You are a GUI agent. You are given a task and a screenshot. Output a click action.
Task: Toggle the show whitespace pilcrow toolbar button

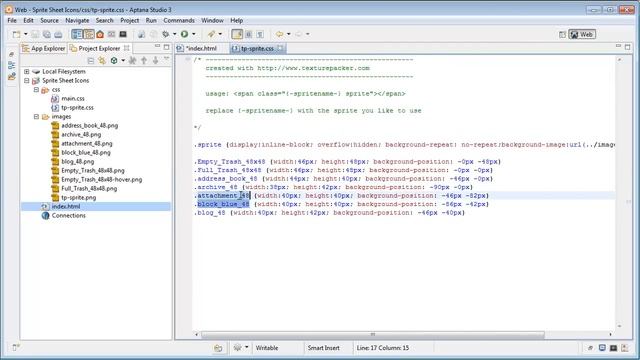[x=260, y=34]
